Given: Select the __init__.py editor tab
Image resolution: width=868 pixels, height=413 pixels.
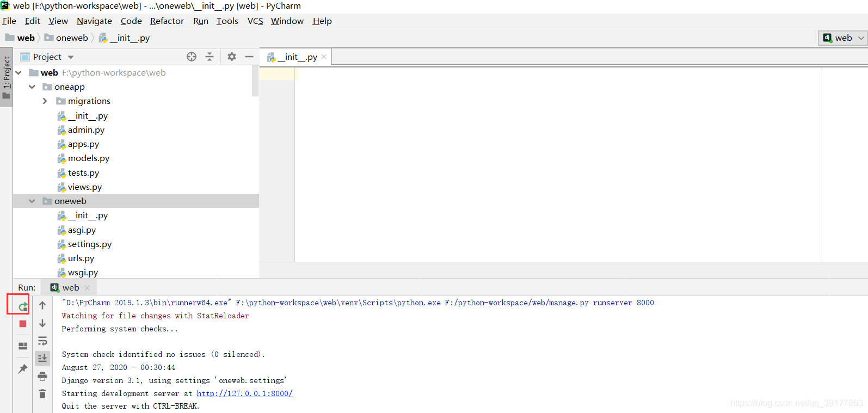Looking at the screenshot, I should [x=296, y=57].
